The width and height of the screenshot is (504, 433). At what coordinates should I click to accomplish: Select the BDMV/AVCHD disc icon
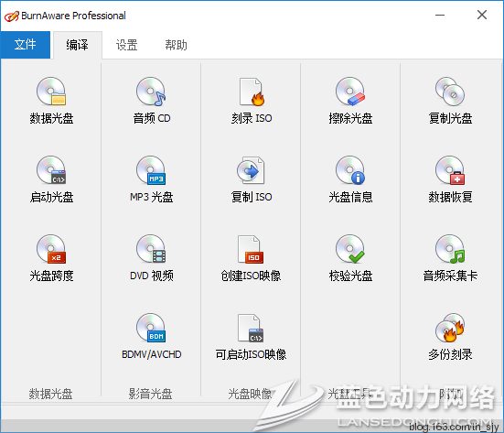[151, 328]
